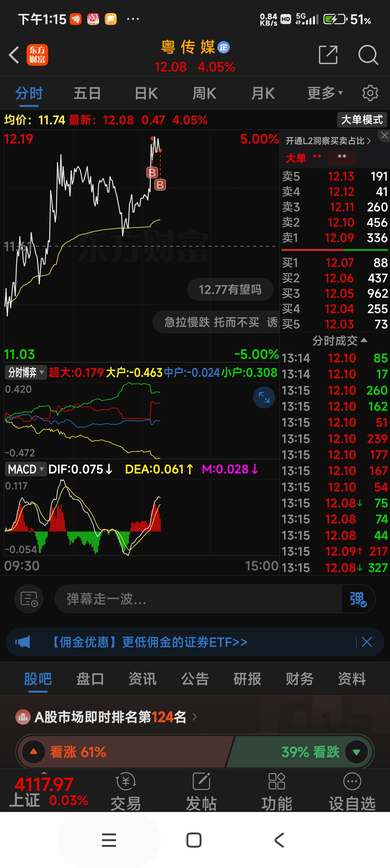Tap the A-share ranking chart icon
The width and height of the screenshot is (390, 868).
23,717
